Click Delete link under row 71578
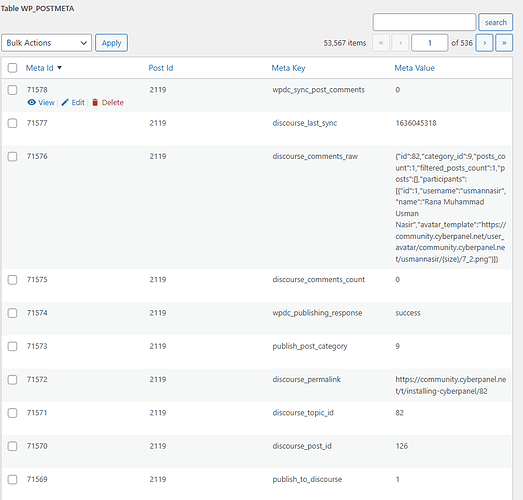This screenshot has width=523, height=500. 113,102
